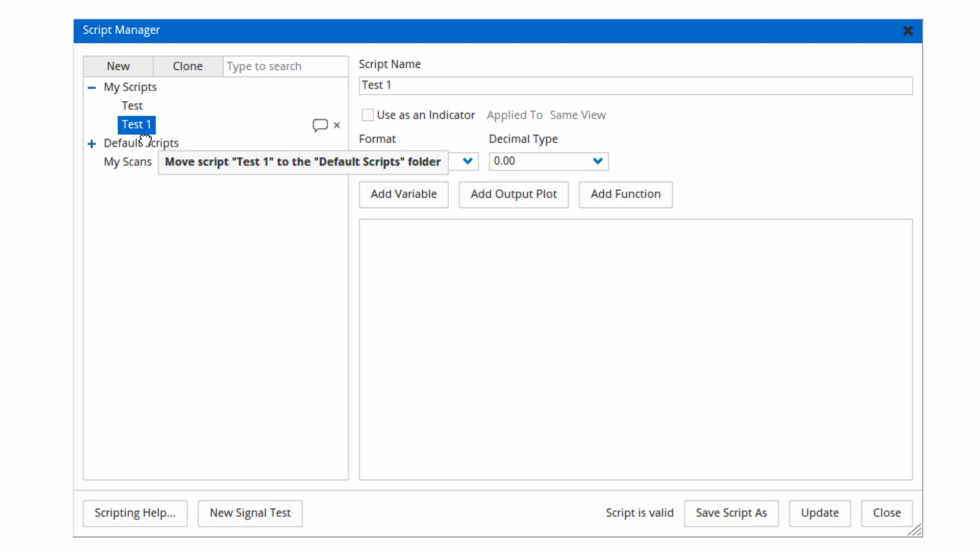
Task: Enable Use as an Indicator checkbox
Action: pos(367,115)
